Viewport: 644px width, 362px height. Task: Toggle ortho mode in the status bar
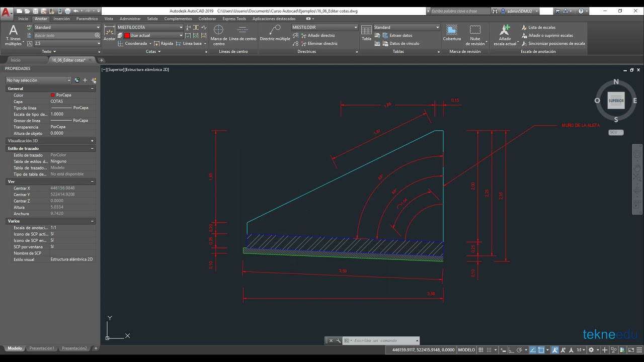(x=510, y=350)
